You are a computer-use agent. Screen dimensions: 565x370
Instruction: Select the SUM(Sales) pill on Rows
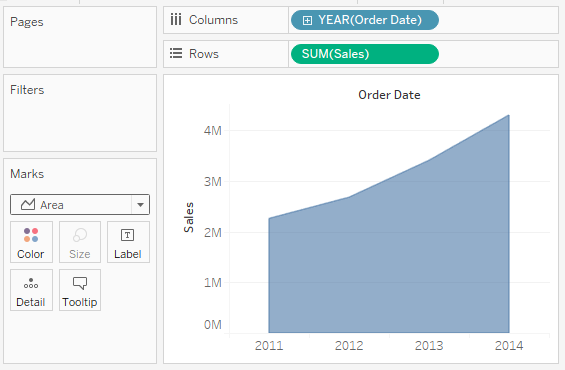pyautogui.click(x=365, y=54)
